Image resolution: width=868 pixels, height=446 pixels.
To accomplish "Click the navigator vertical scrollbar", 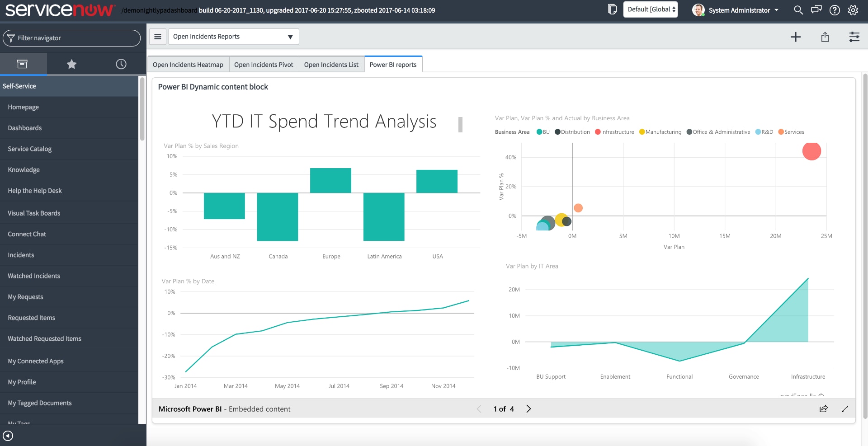I will coord(142,109).
